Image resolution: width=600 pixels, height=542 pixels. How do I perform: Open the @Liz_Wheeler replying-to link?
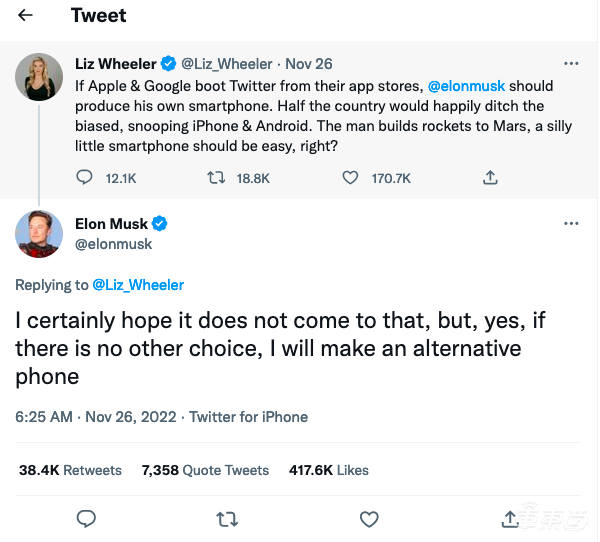tap(138, 285)
